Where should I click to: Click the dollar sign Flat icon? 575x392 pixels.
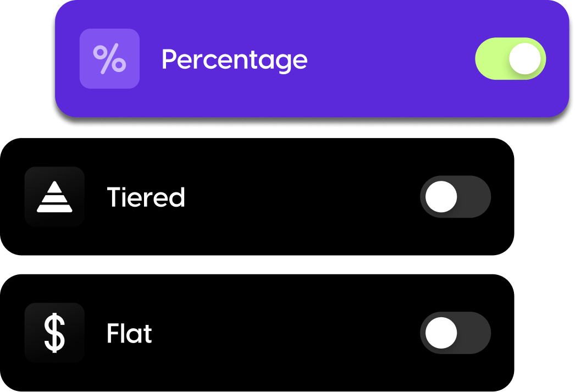pyautogui.click(x=54, y=333)
